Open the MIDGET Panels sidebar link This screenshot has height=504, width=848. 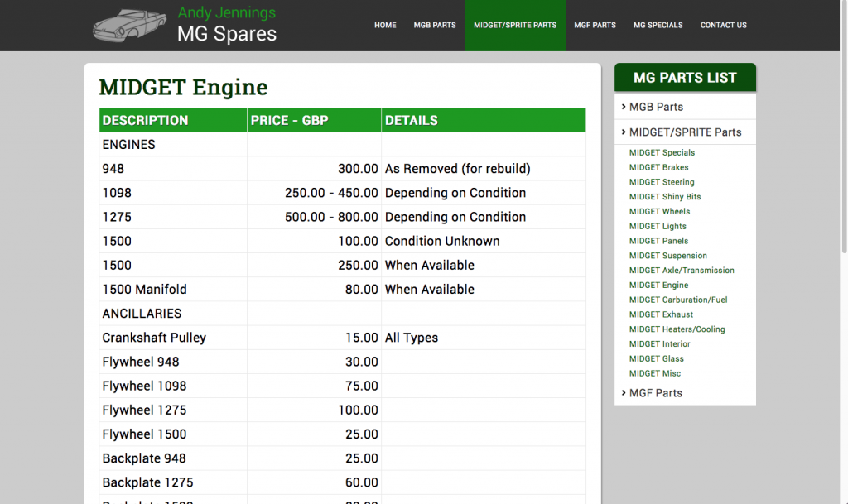coord(658,241)
